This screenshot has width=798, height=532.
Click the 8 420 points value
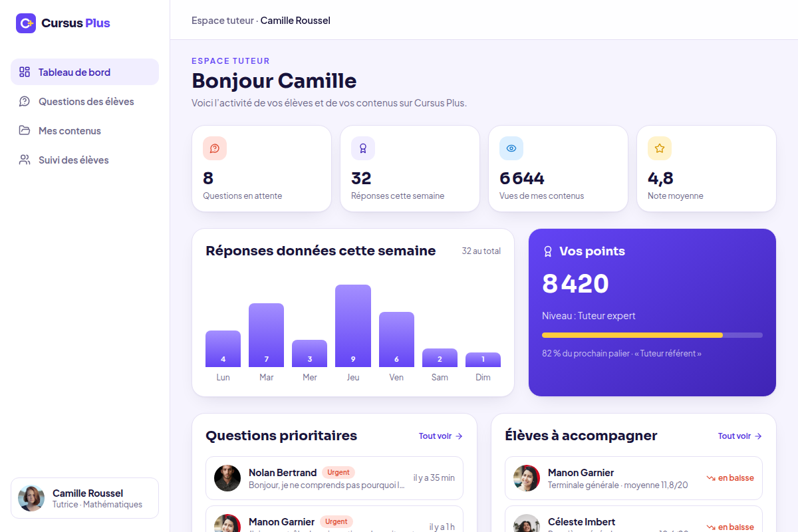pyautogui.click(x=575, y=284)
